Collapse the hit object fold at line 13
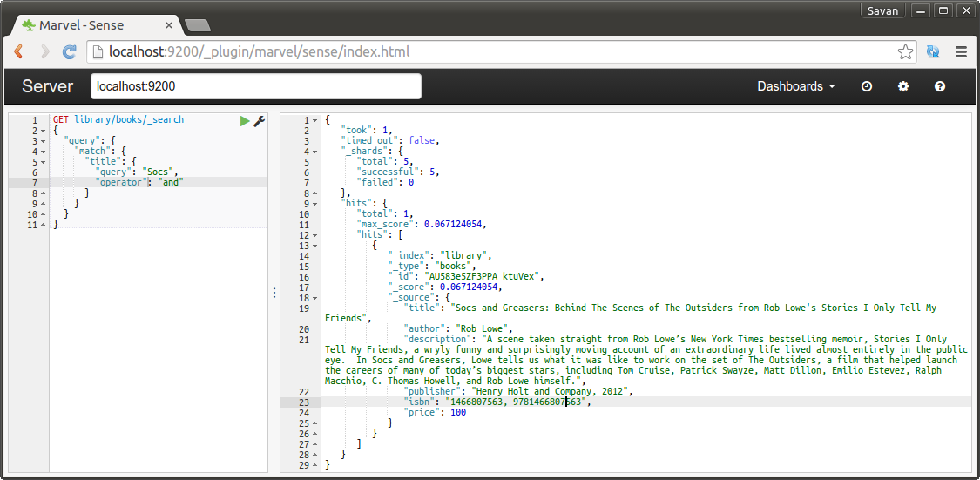980x480 pixels. pyautogui.click(x=314, y=246)
